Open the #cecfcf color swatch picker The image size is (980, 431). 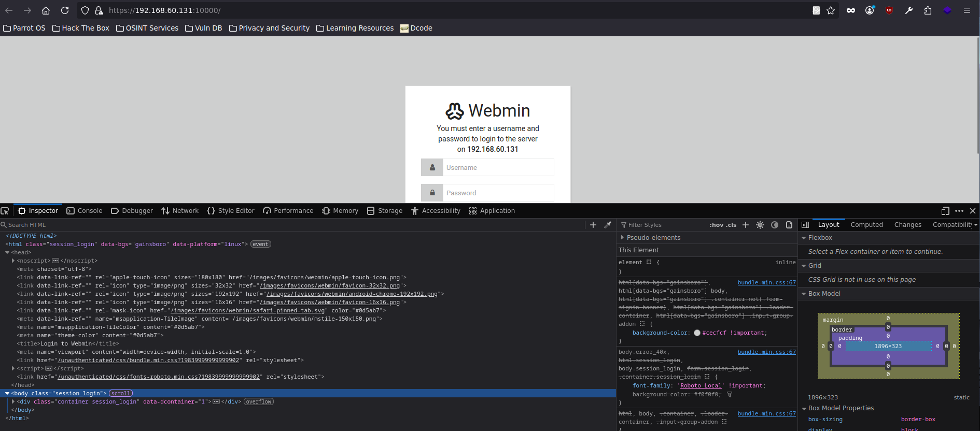click(697, 333)
